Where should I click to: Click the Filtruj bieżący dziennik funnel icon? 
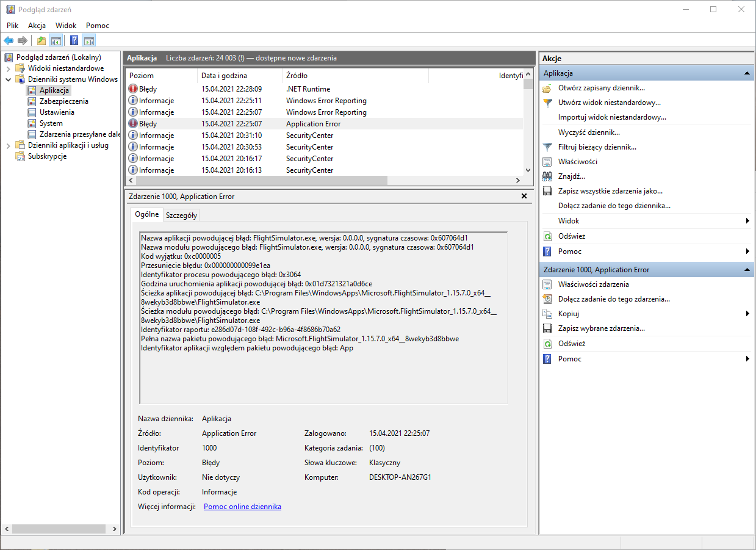click(x=547, y=147)
